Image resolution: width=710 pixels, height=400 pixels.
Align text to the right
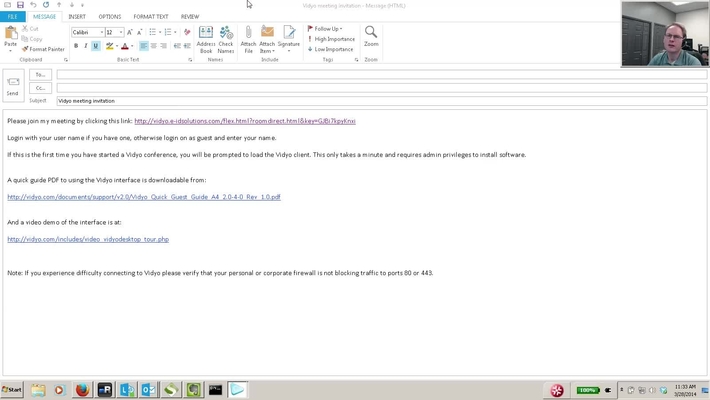pos(163,46)
